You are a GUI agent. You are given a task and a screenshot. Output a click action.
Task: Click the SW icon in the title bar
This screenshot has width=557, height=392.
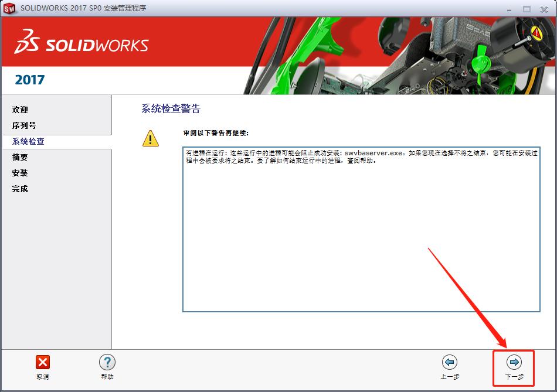(8, 8)
